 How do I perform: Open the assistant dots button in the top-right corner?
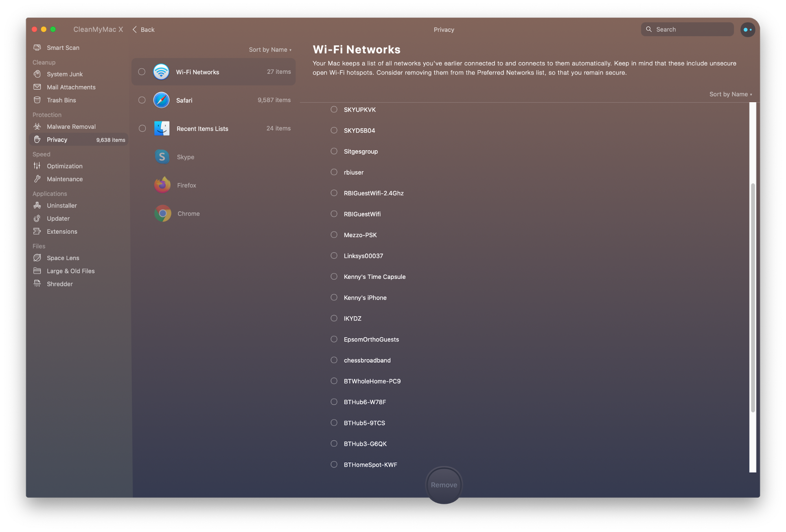pos(747,29)
